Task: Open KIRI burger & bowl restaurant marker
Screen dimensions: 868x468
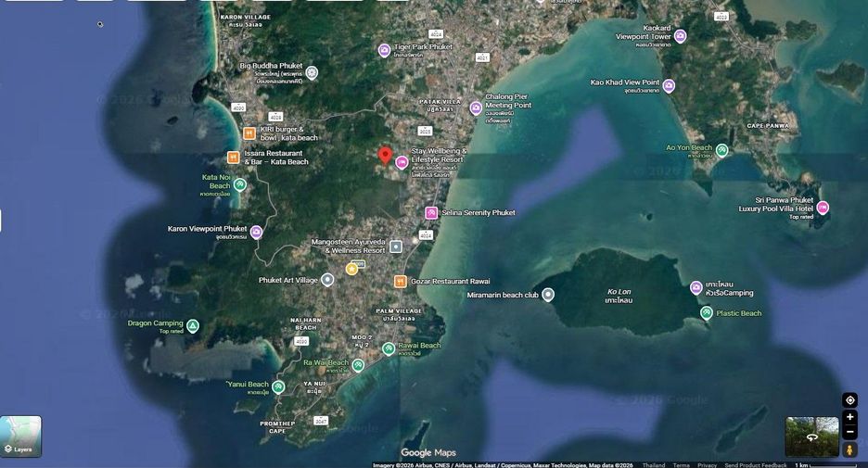Action: click(249, 133)
